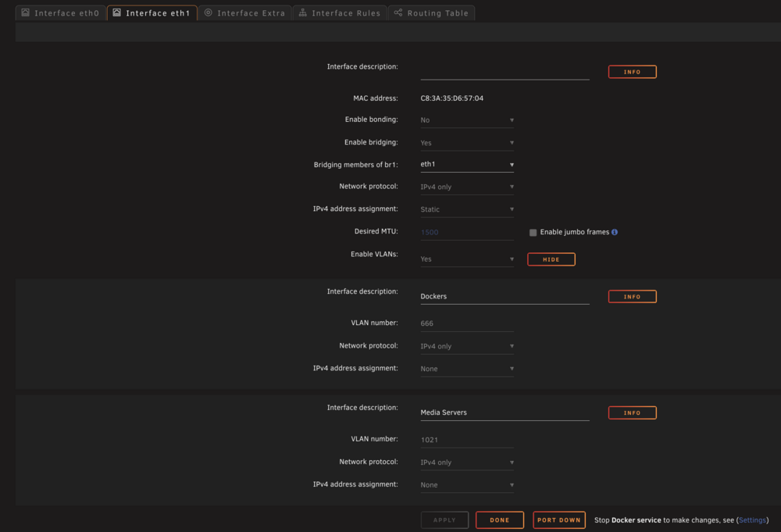The height and width of the screenshot is (532, 781).
Task: Open the Enable VLANs dropdown
Action: (x=467, y=259)
